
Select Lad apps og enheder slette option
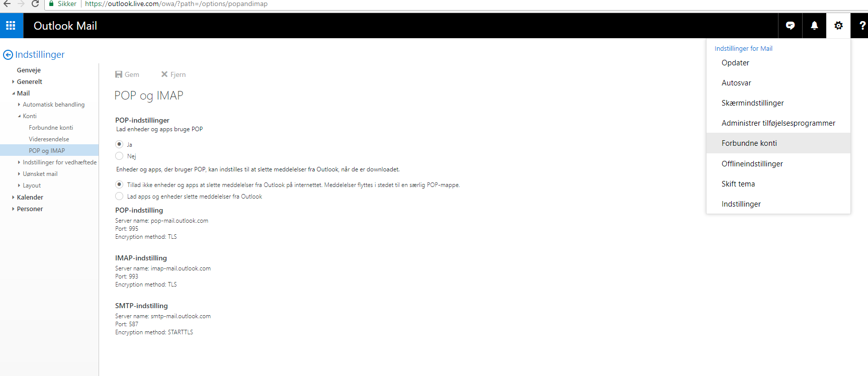pos(119,196)
